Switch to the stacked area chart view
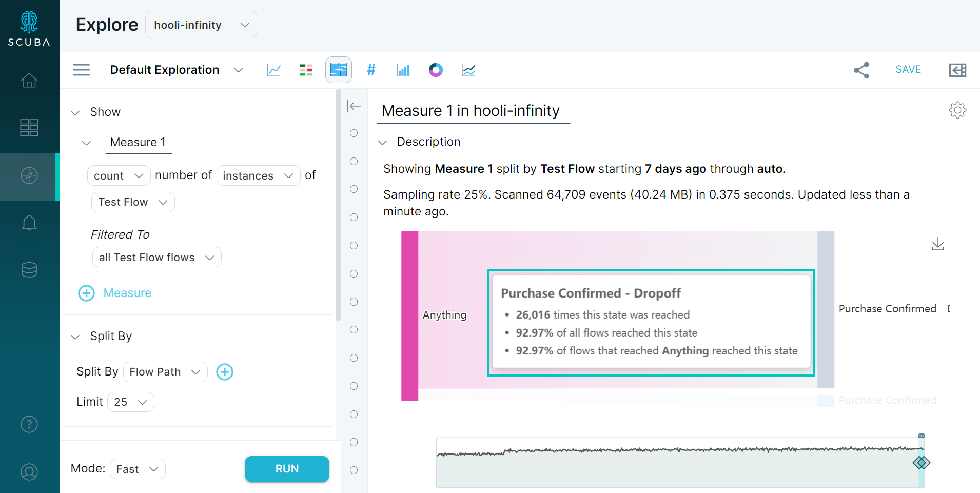Image resolution: width=980 pixels, height=493 pixels. tap(468, 70)
